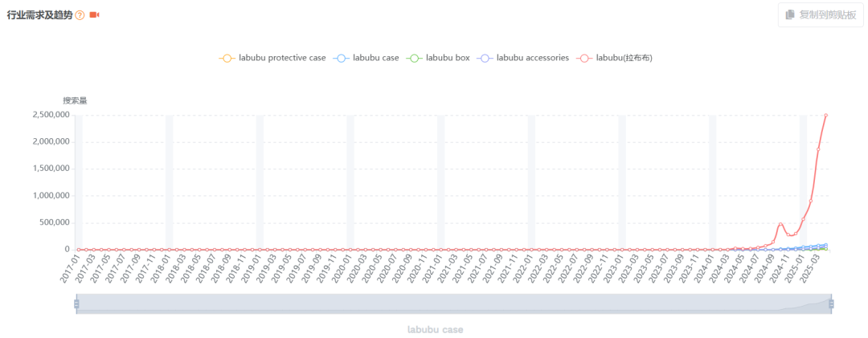This screenshot has width=868, height=338.
Task: Click the red video camera icon
Action: (94, 15)
